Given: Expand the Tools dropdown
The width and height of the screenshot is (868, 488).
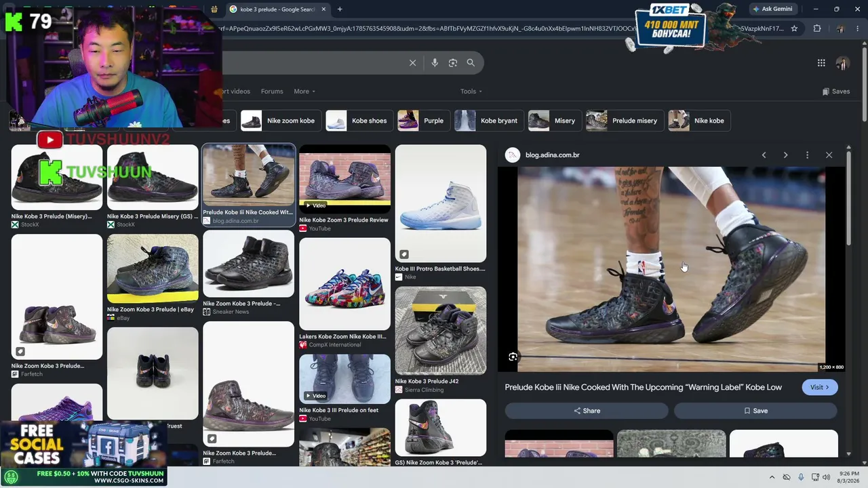Looking at the screenshot, I should [471, 91].
